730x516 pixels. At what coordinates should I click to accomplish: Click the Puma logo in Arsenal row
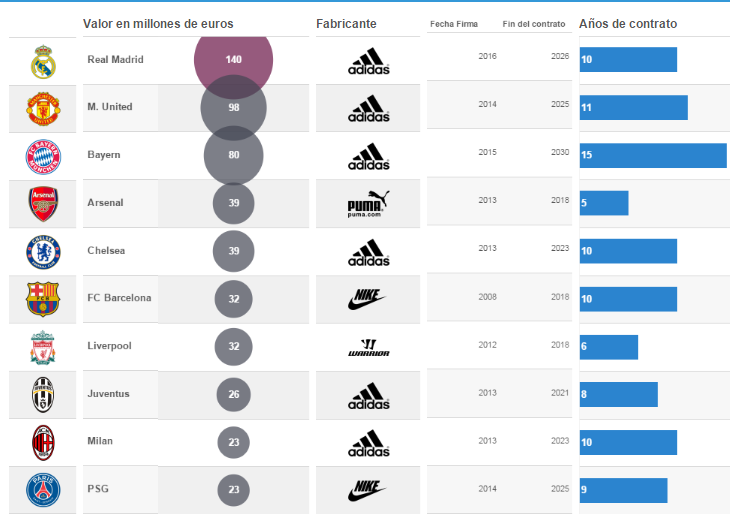coord(368,203)
